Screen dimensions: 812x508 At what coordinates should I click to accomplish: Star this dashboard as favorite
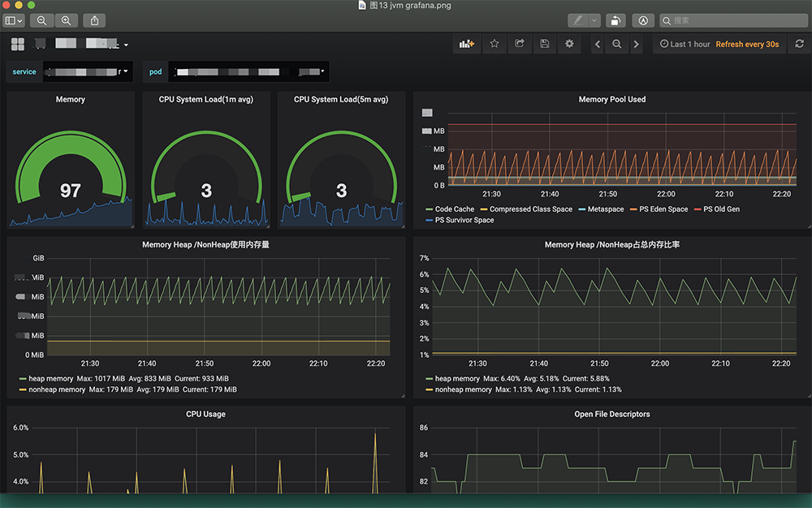click(494, 44)
